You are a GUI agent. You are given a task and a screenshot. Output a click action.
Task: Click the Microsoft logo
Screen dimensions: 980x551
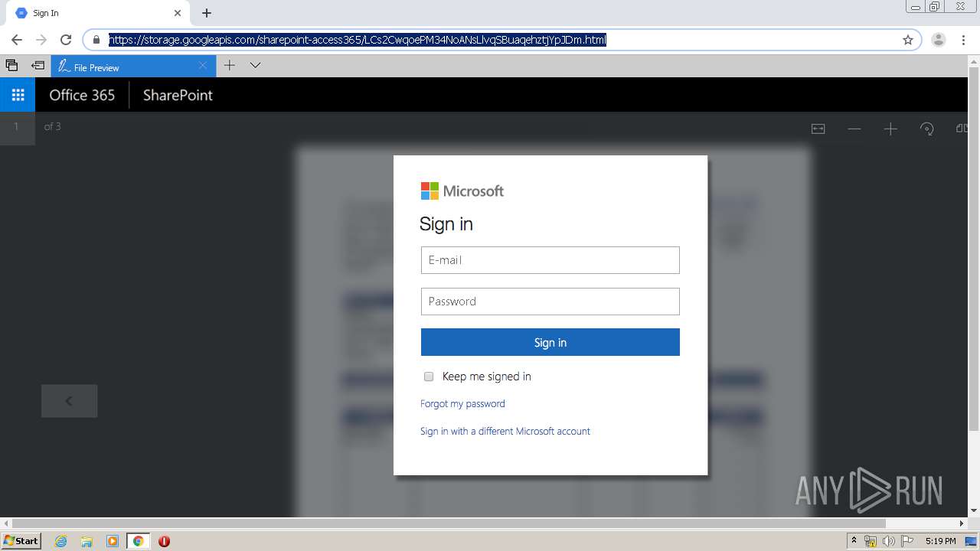[462, 191]
